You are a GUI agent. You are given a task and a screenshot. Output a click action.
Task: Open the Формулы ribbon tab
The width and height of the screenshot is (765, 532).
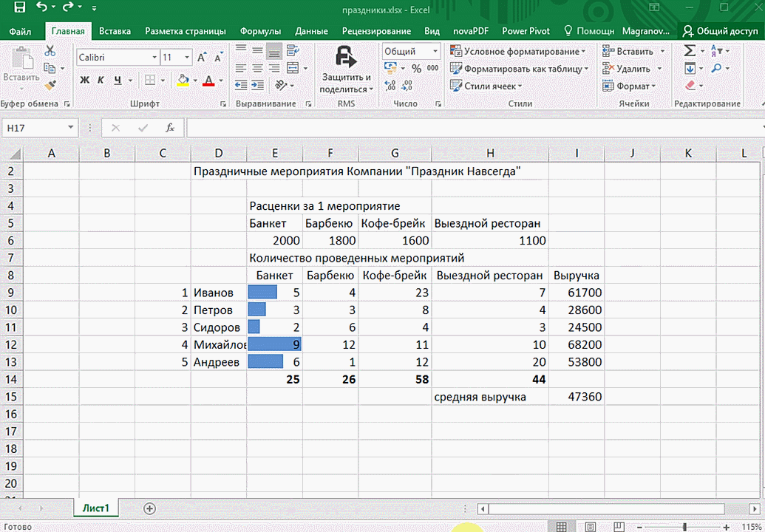pos(260,31)
